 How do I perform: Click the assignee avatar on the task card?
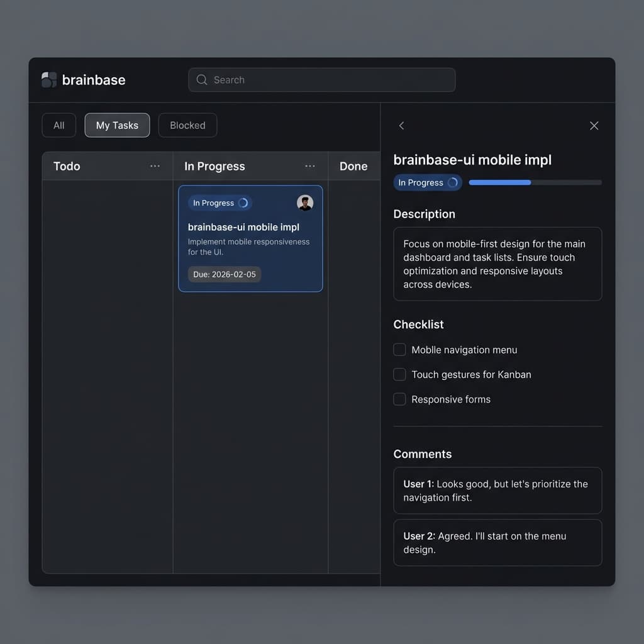[x=305, y=203]
